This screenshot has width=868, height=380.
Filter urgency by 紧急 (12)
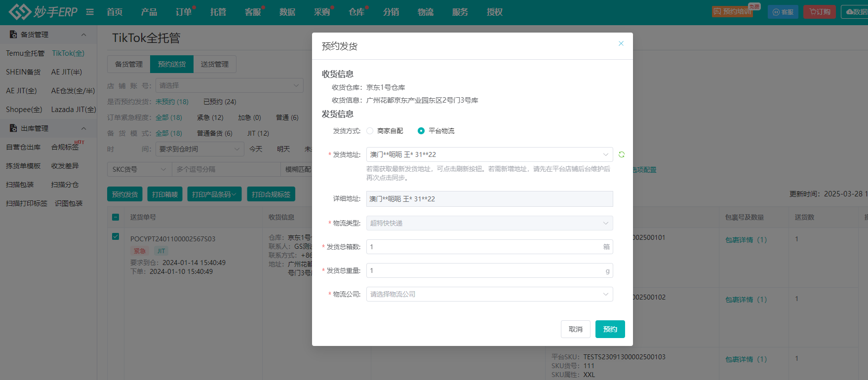[x=210, y=117]
